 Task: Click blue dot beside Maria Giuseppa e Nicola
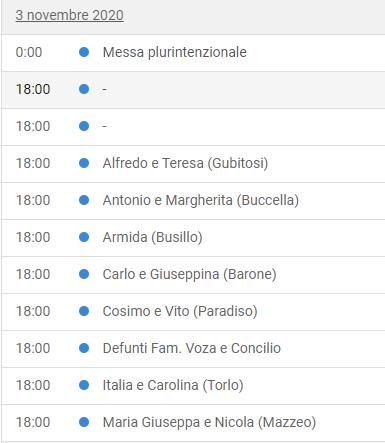(x=84, y=422)
